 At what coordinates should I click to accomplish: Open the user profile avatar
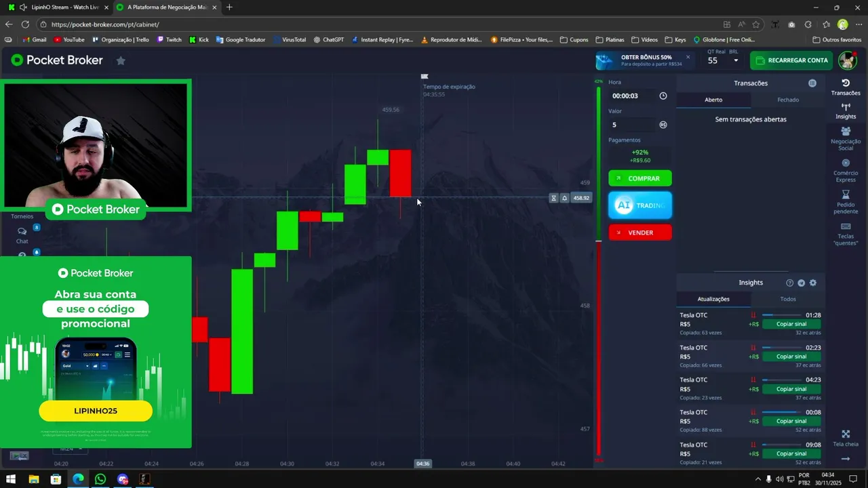pos(847,60)
